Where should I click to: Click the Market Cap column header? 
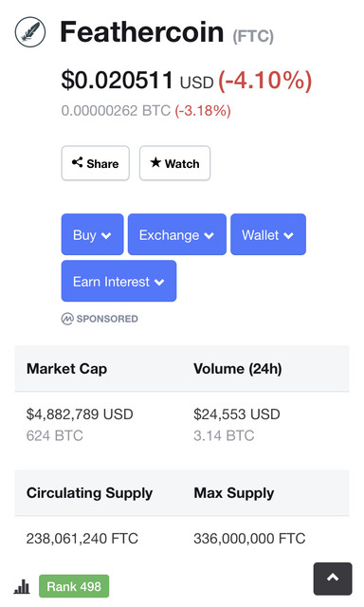pyautogui.click(x=66, y=369)
